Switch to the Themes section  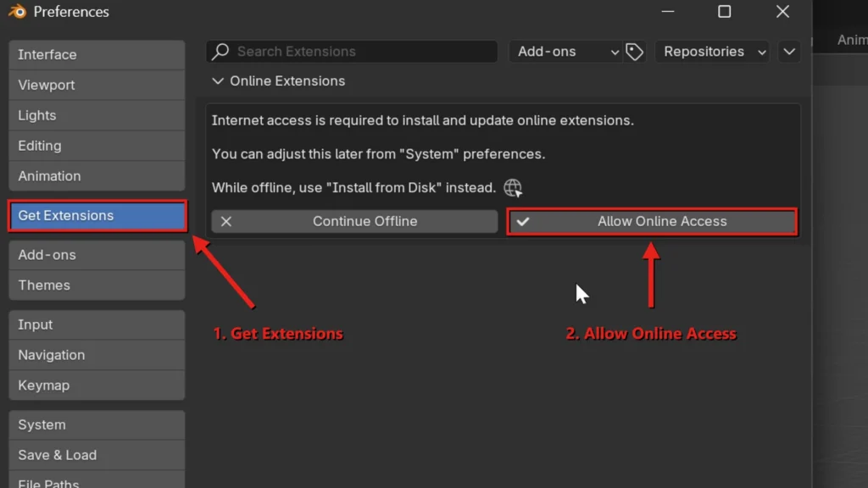click(x=97, y=286)
